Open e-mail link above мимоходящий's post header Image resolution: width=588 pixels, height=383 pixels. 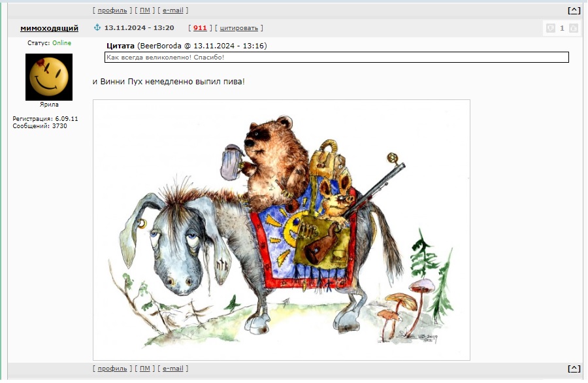[173, 10]
